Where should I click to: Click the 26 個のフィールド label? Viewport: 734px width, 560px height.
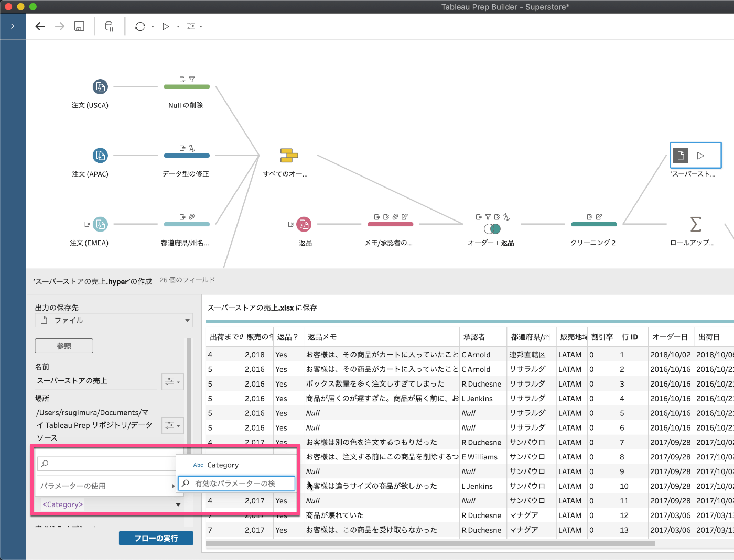click(x=187, y=280)
